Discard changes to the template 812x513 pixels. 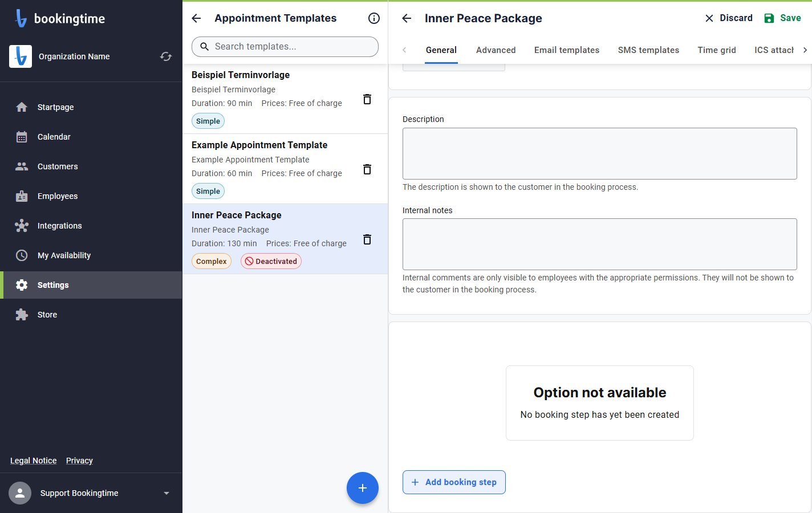tap(729, 18)
